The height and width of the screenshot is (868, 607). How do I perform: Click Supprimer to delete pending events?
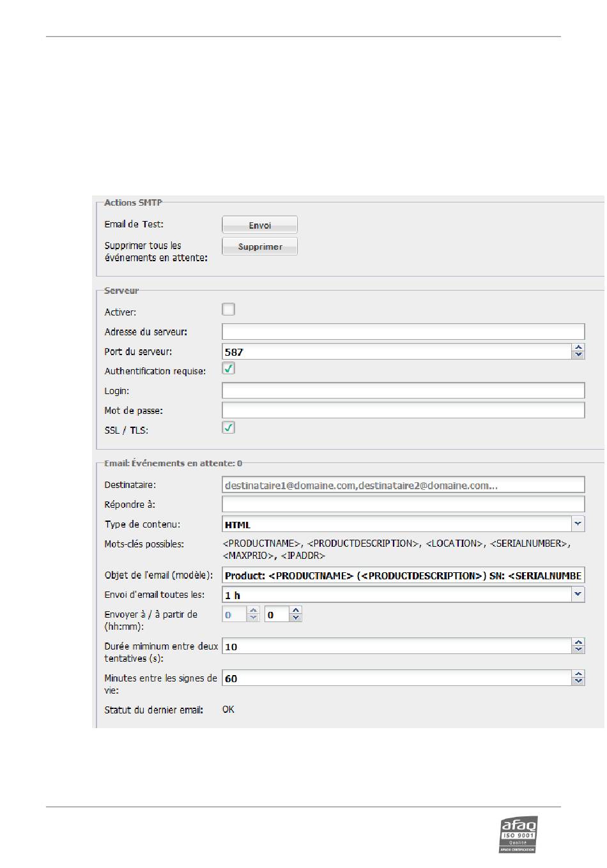click(x=259, y=247)
